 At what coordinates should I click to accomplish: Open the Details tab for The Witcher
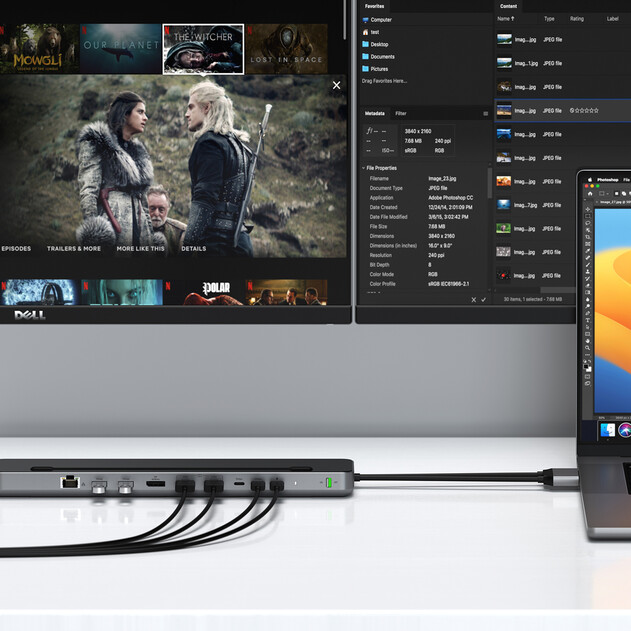pos(193,248)
